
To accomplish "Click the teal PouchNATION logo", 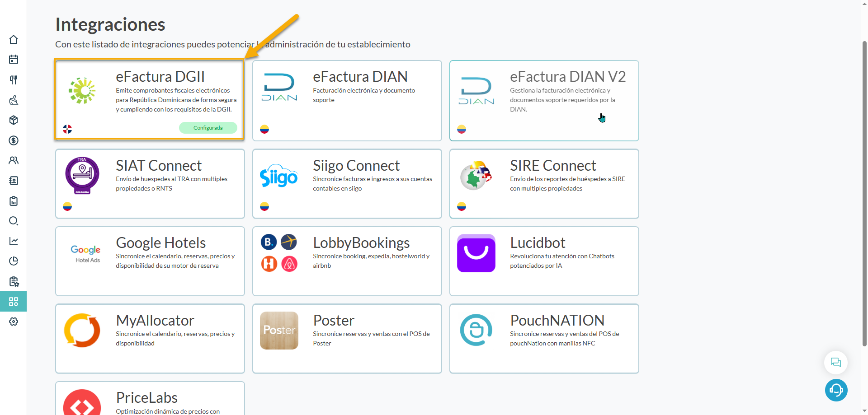I will [476, 330].
